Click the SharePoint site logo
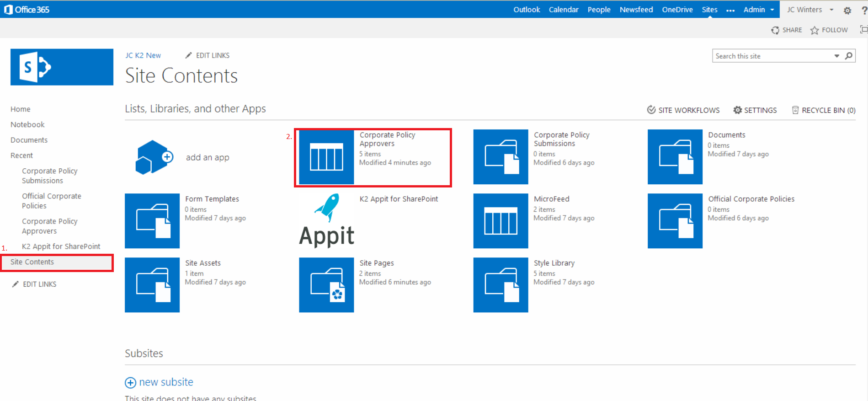Viewport: 868px width, 401px height. point(62,67)
